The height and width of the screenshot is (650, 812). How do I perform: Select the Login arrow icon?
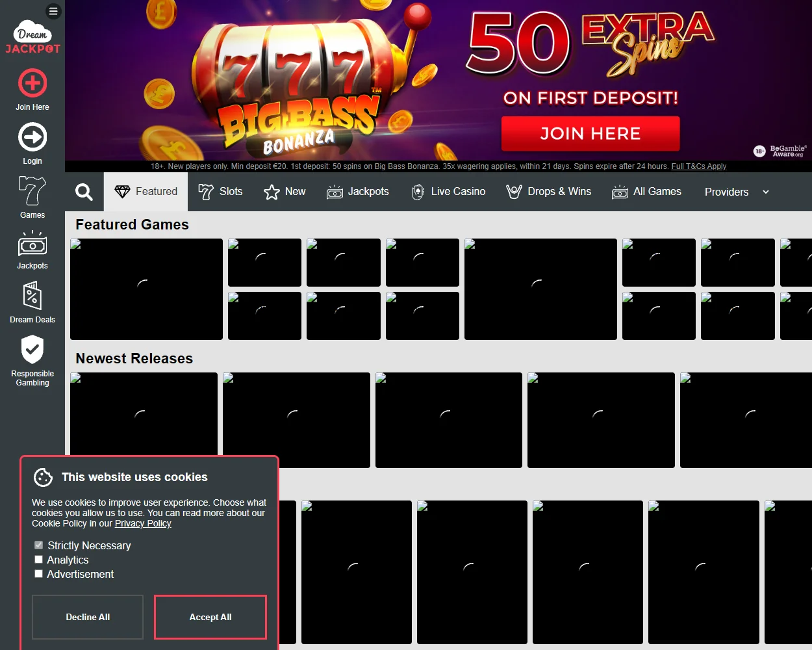click(x=32, y=138)
